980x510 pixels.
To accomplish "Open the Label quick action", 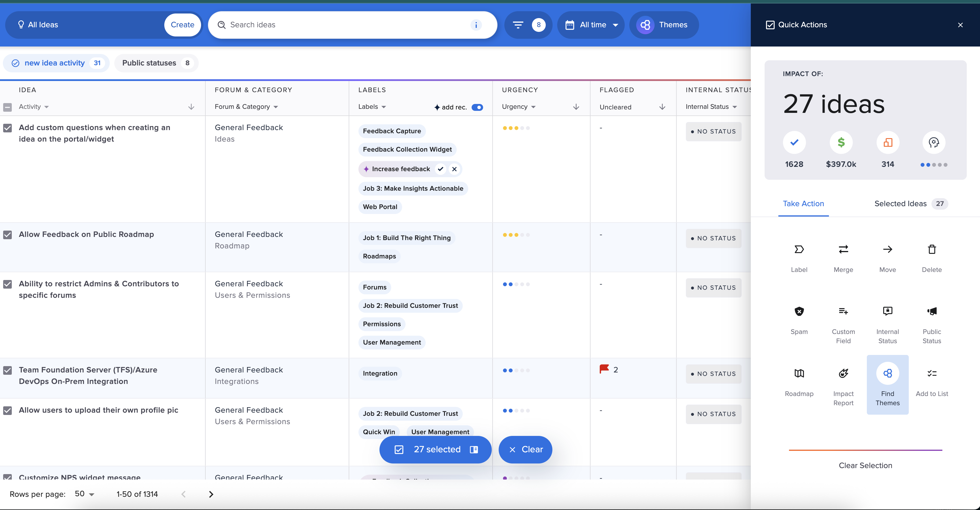I will [x=799, y=250].
